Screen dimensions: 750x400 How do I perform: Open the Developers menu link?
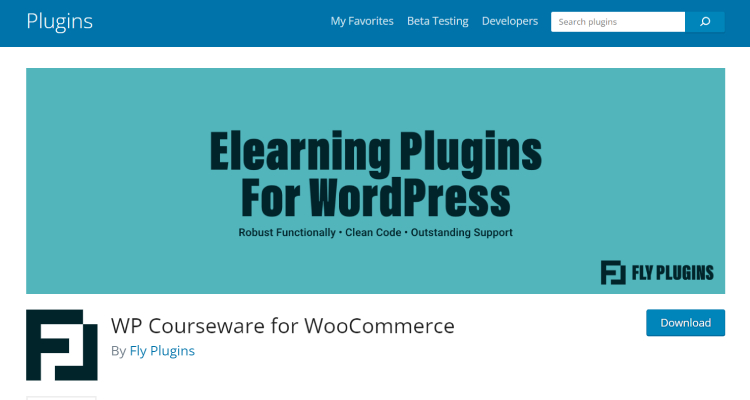pos(509,21)
